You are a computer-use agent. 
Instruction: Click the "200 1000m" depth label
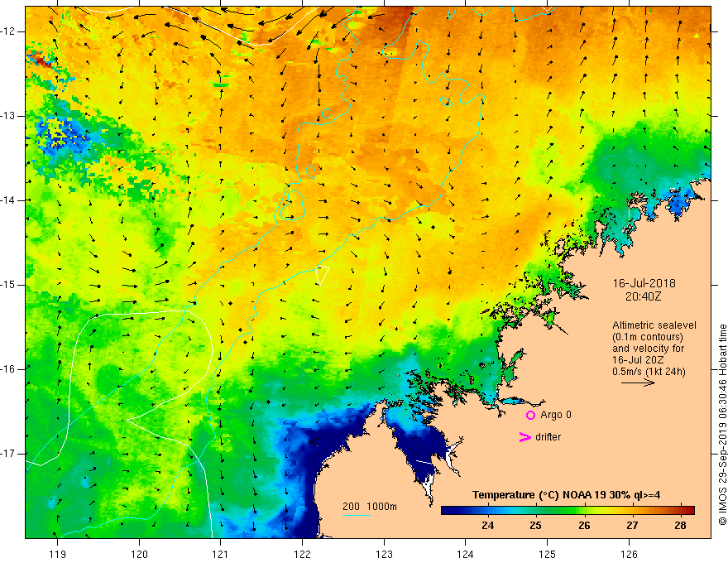(370, 507)
